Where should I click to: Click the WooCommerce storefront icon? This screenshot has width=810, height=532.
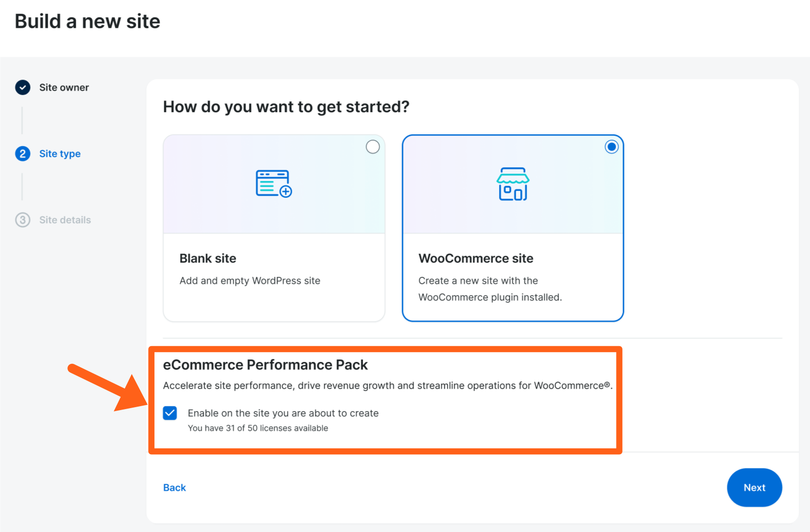pyautogui.click(x=513, y=184)
